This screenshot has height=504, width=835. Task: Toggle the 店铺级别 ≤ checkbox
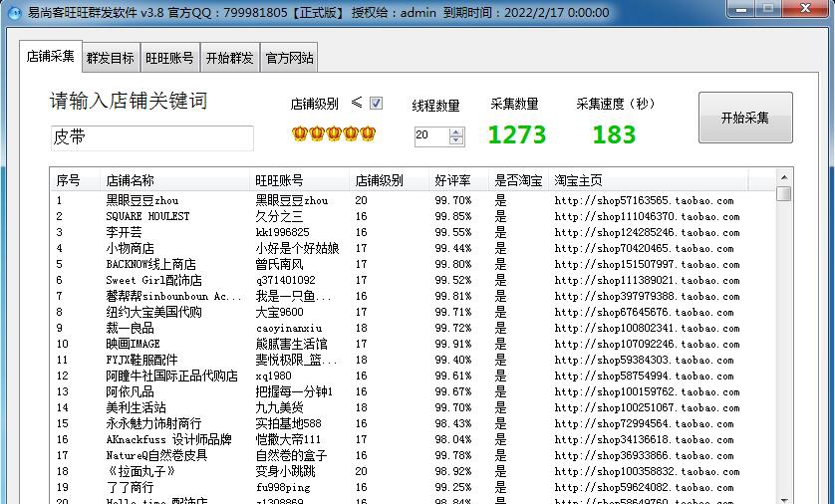pyautogui.click(x=376, y=103)
